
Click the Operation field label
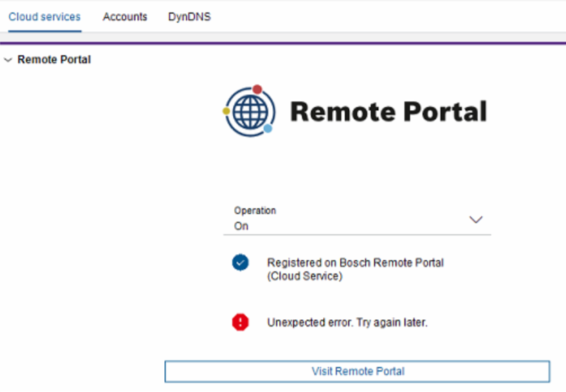point(255,211)
